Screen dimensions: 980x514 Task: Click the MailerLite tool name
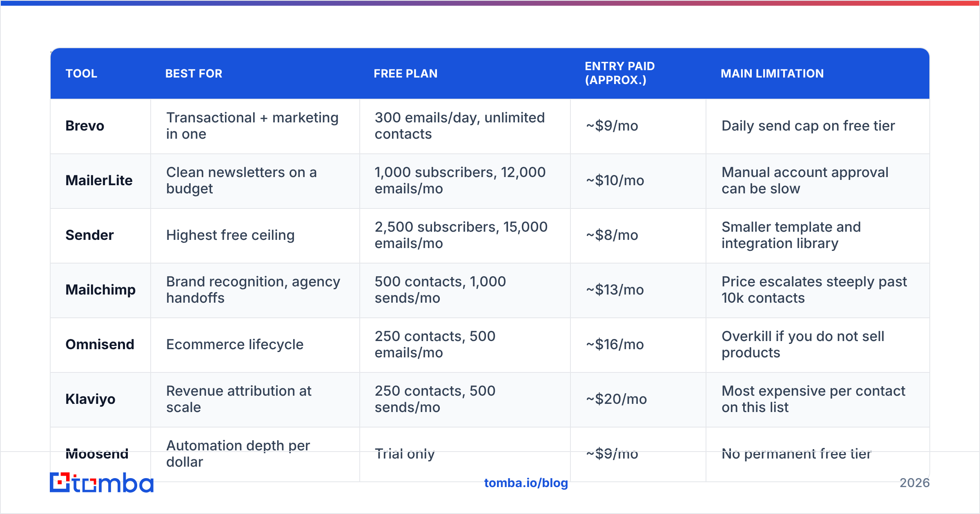point(99,180)
